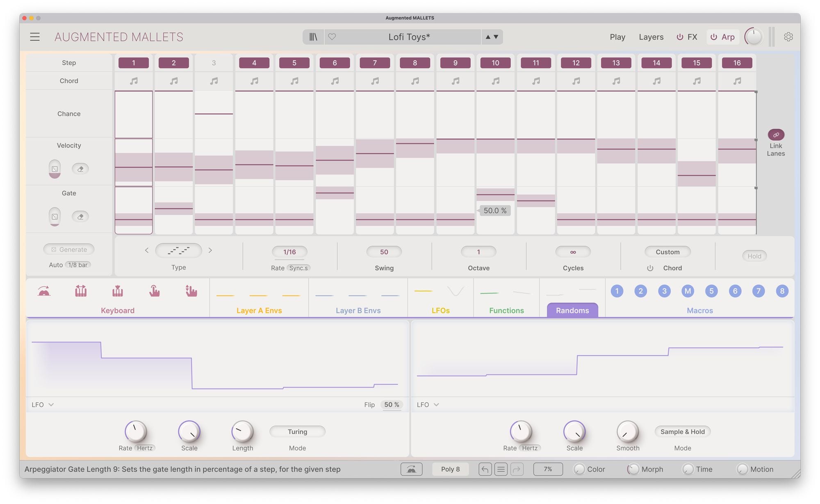
Task: Select the second Keyboard piano-keys icon
Action: tap(81, 291)
